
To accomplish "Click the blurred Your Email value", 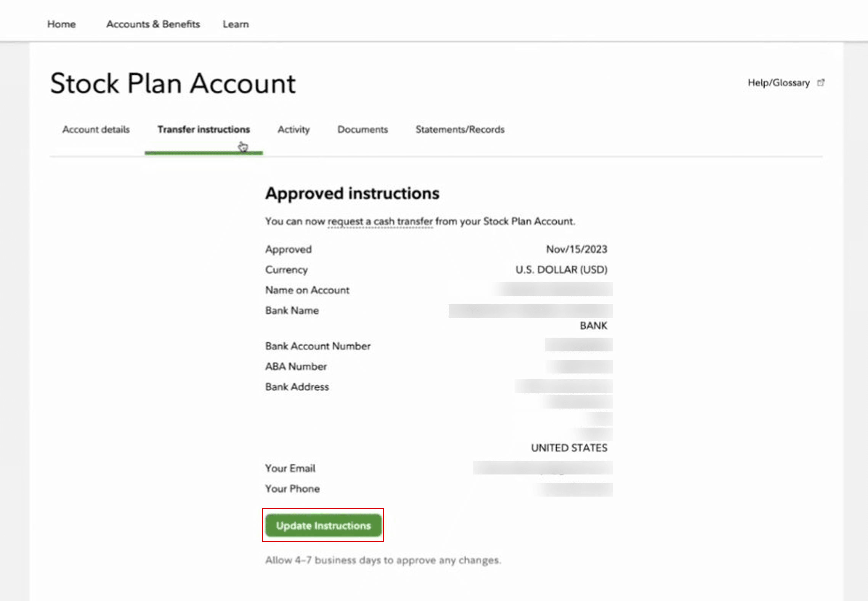I will point(542,468).
